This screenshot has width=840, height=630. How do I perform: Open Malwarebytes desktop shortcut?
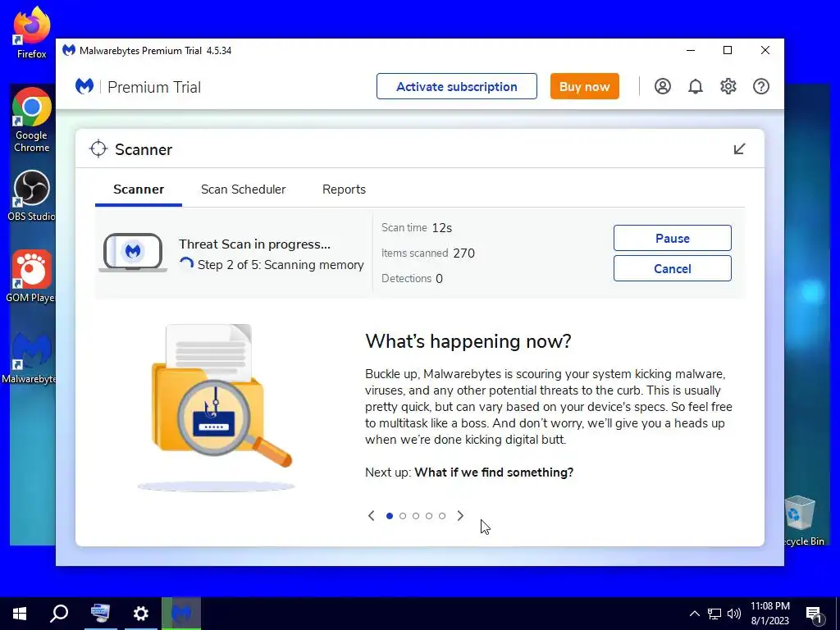click(x=32, y=358)
